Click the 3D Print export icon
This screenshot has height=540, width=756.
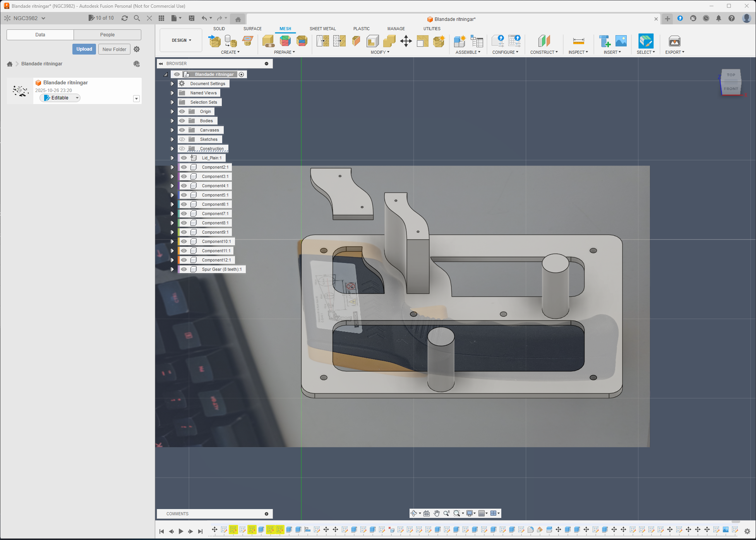(674, 41)
